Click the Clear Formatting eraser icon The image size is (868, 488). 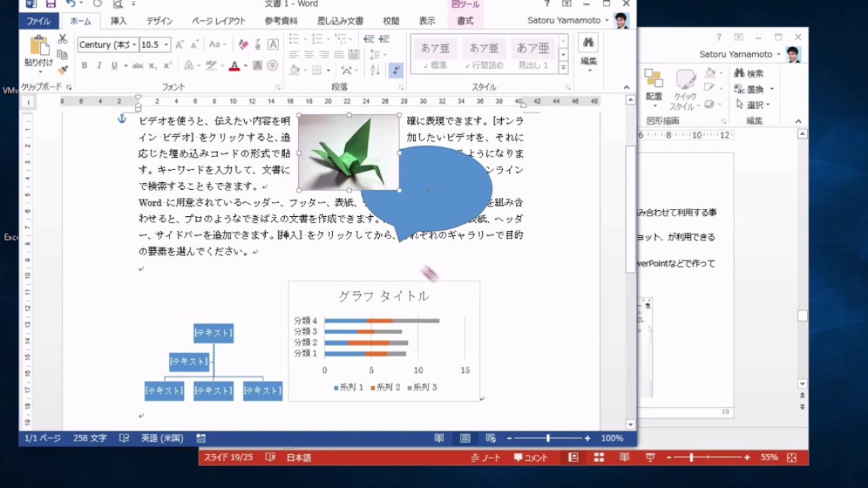coord(243,45)
